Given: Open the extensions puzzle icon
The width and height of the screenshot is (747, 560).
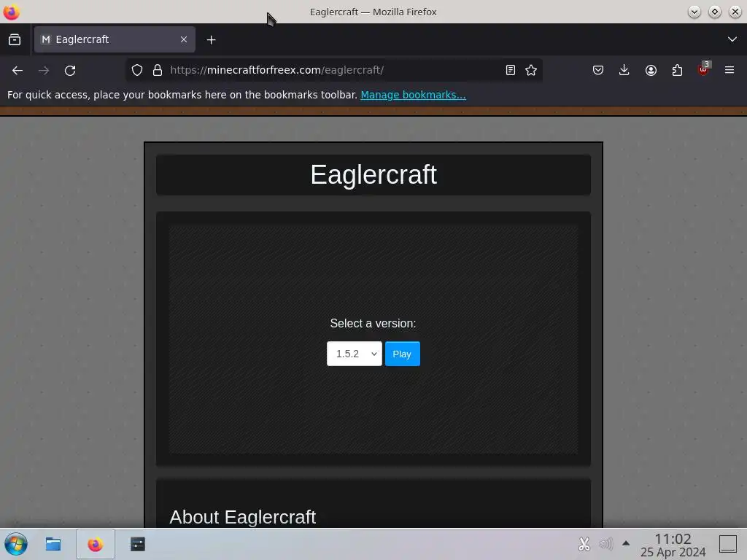Looking at the screenshot, I should [x=677, y=71].
